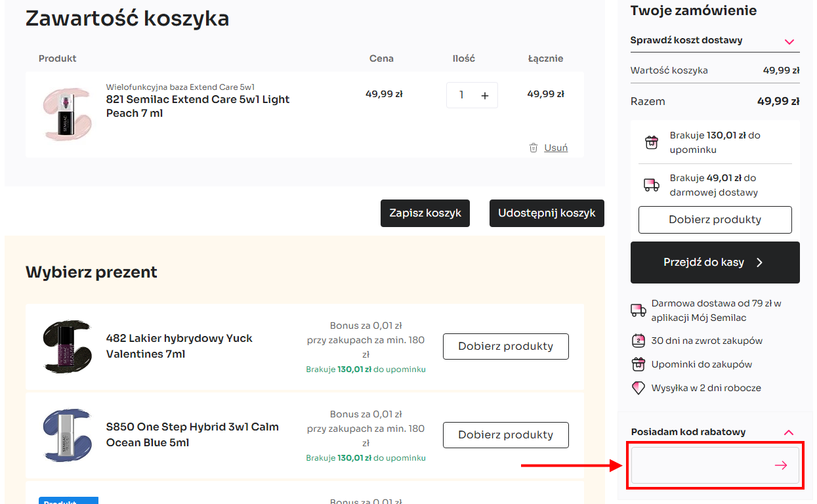Click the arrow icon in Przejdź do kasy
Viewport: 817px width, 504px height.
click(x=759, y=262)
